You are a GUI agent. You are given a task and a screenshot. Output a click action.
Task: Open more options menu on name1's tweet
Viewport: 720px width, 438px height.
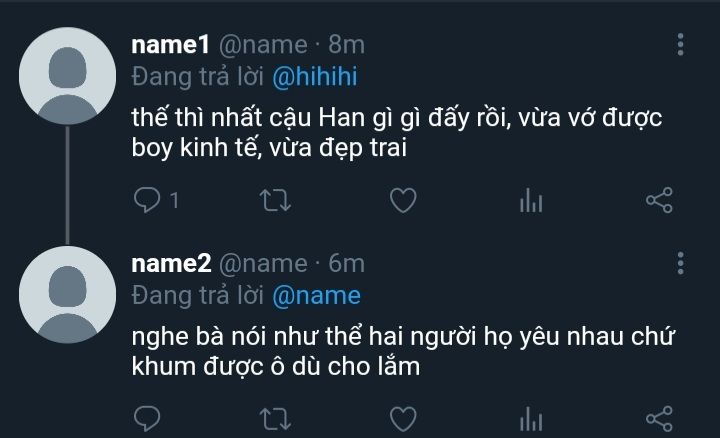[x=681, y=44]
